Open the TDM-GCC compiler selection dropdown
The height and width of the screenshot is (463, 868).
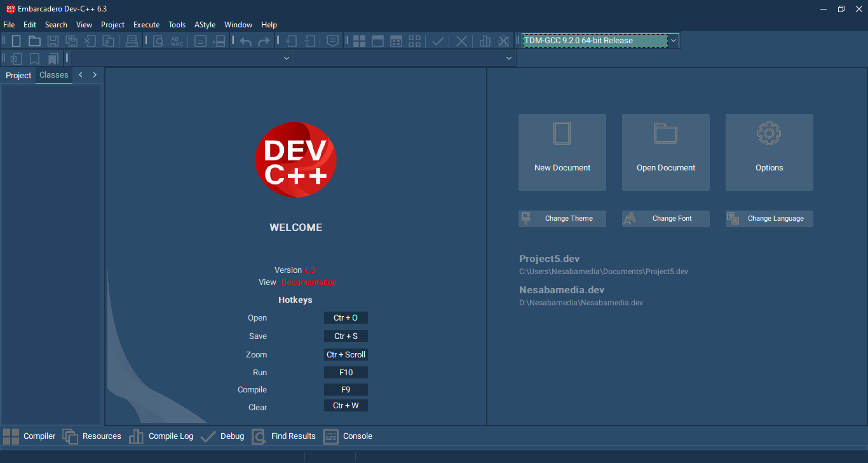[x=673, y=41]
